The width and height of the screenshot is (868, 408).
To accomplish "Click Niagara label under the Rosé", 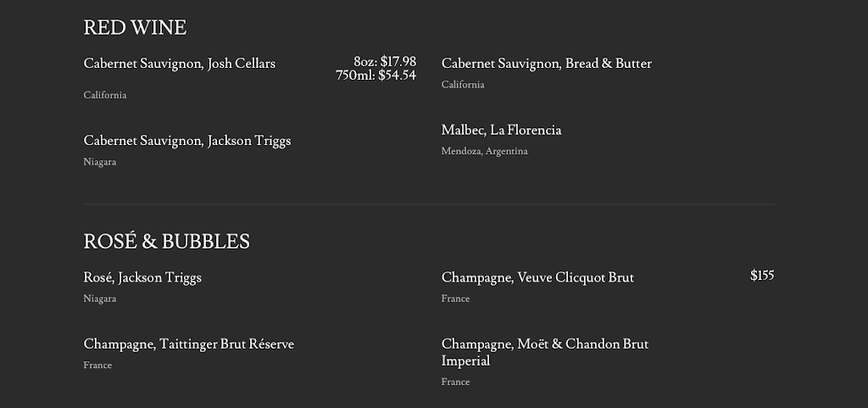I will (100, 299).
